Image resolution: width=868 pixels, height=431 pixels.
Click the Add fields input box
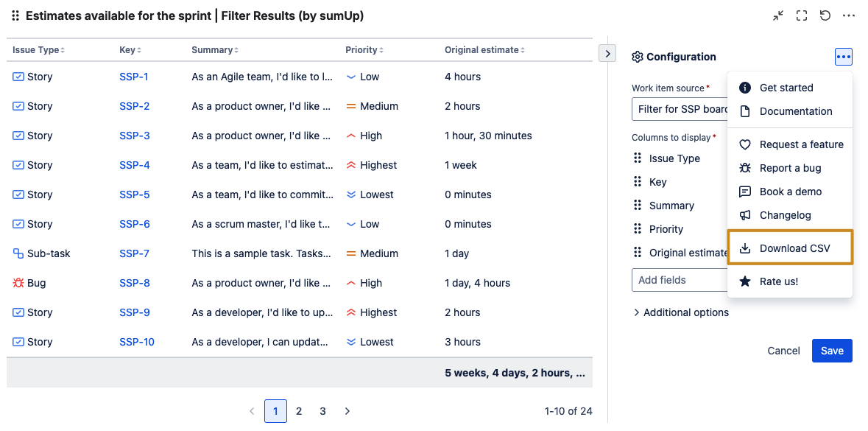point(677,280)
